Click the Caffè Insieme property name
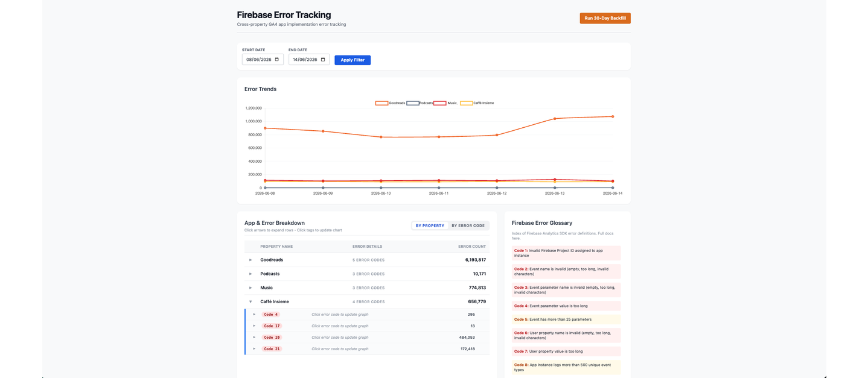 pos(275,301)
